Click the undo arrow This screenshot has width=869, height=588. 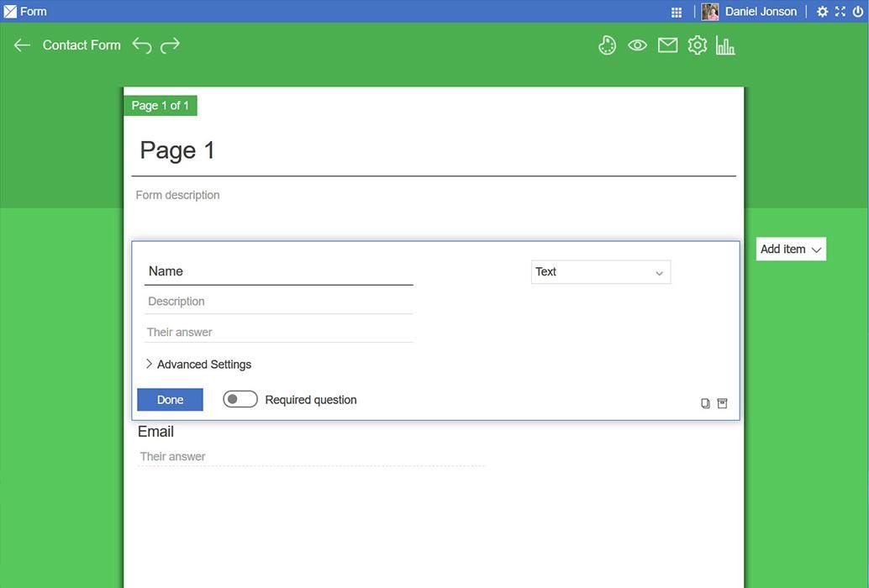[142, 45]
